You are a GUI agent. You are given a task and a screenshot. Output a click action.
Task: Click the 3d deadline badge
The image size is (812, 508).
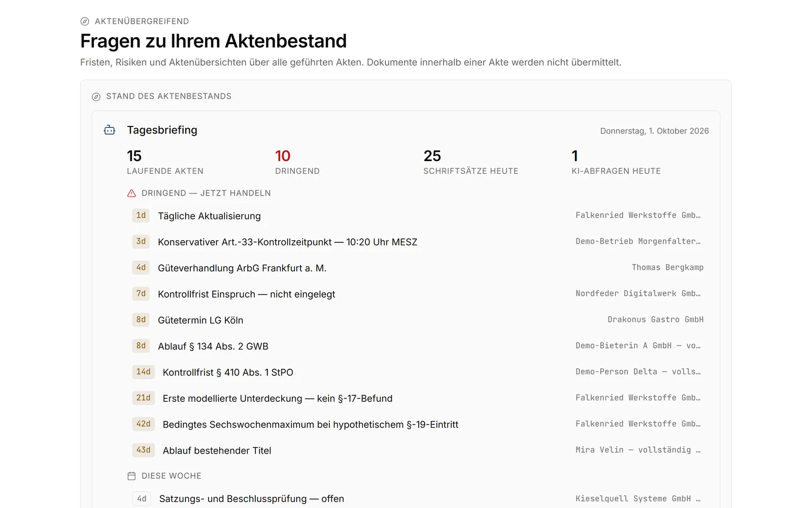click(x=141, y=241)
